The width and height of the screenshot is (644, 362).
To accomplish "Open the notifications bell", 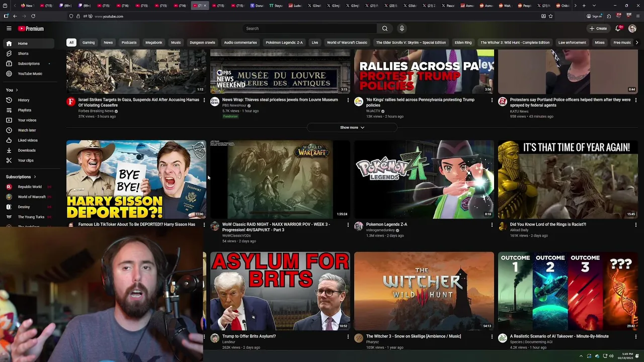I will 618,29.
